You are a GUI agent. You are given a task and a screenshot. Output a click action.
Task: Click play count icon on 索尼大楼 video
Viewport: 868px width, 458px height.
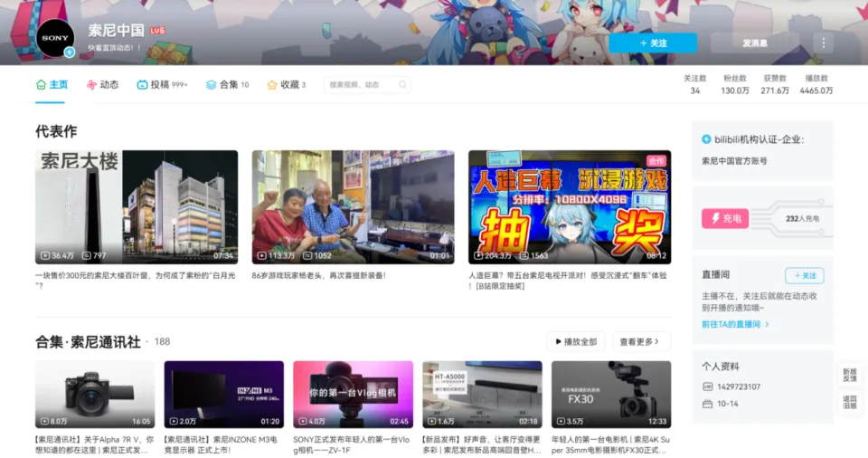45,255
